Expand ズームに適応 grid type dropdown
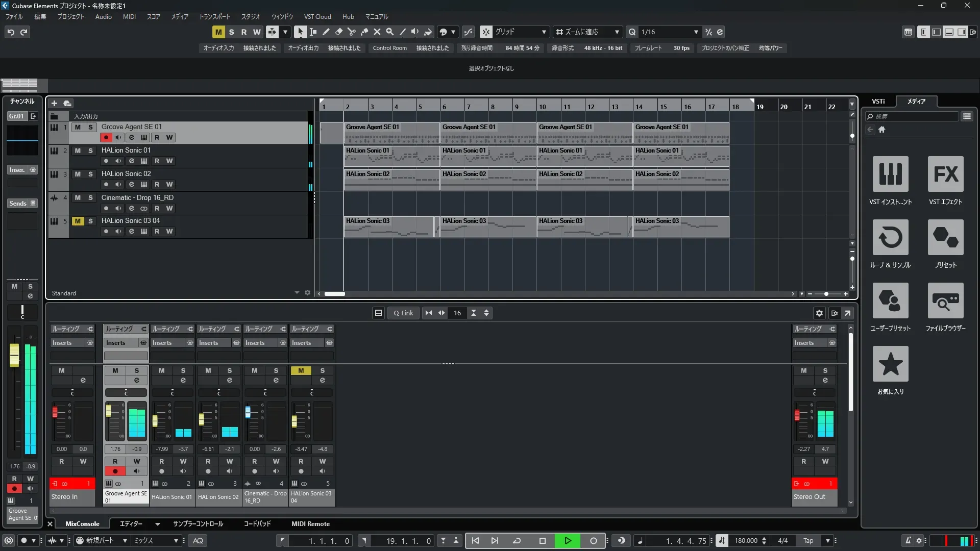 (x=617, y=32)
